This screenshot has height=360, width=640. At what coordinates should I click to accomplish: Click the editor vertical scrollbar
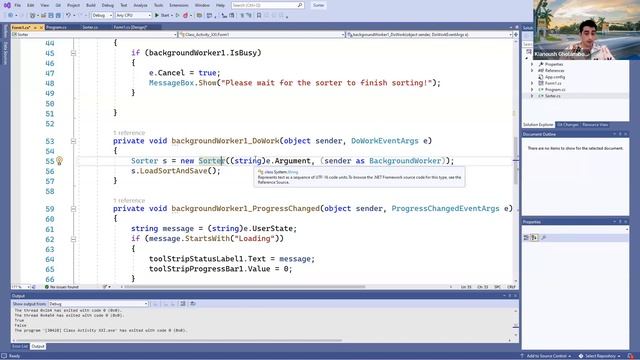pyautogui.click(x=516, y=159)
